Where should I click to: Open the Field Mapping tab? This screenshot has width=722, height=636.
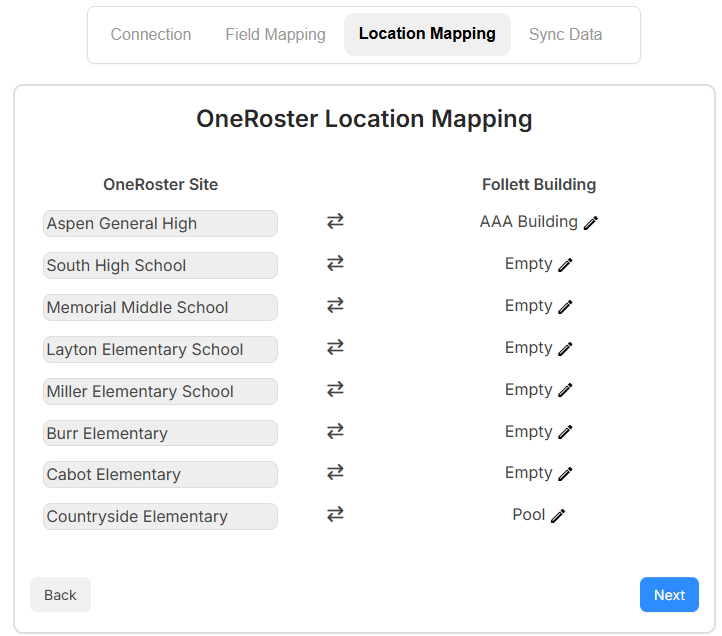point(275,35)
